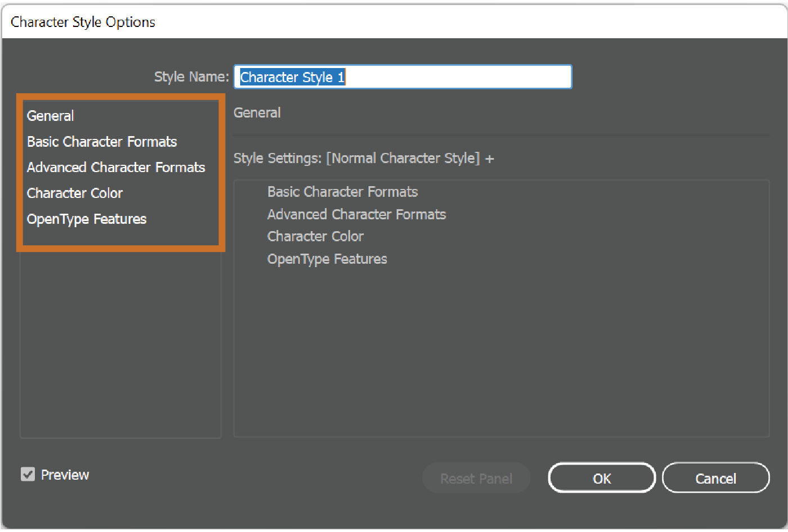Screen dimensions: 788x532
Task: Click Advanced Character Formats in Style Settings summary
Action: tap(357, 214)
